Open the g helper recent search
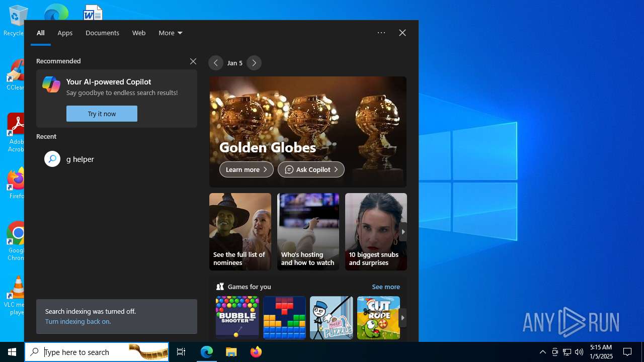 pyautogui.click(x=117, y=159)
